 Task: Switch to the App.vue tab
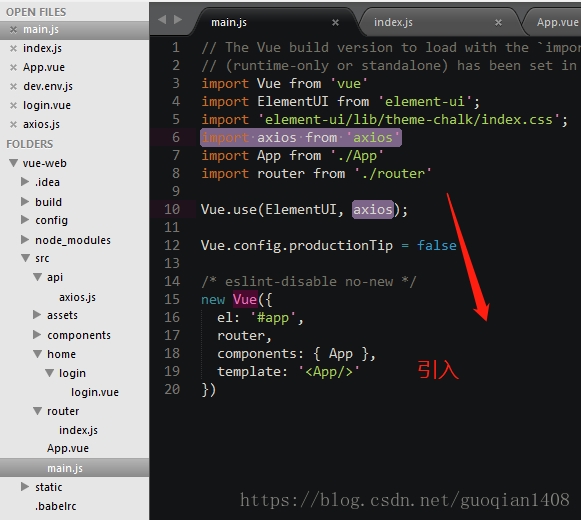(558, 23)
